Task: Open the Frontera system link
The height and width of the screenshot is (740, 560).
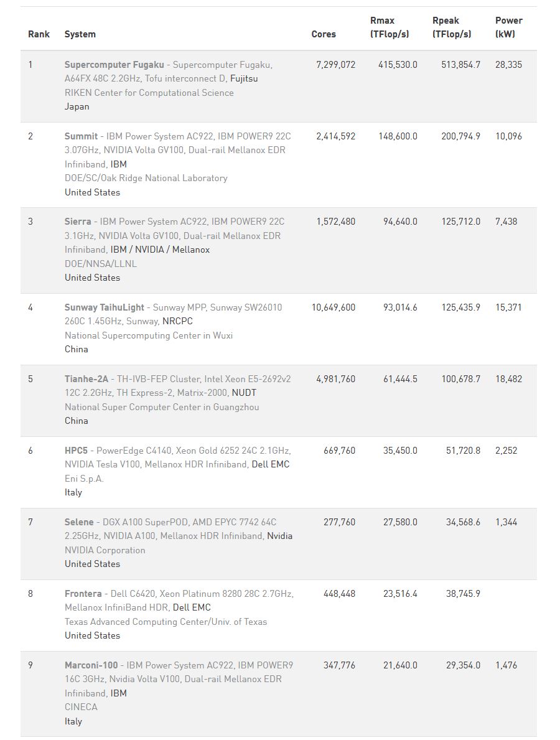Action: pos(83,594)
